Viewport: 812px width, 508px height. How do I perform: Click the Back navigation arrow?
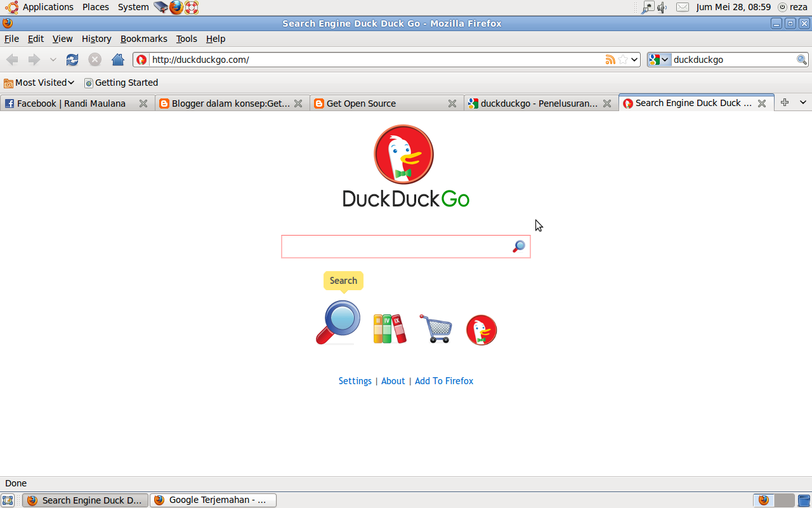tap(12, 60)
